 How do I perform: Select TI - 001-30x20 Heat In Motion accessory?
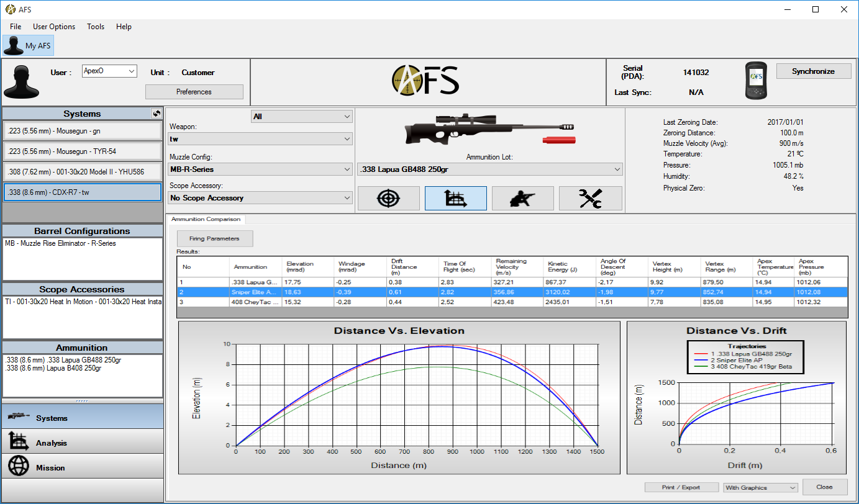[x=83, y=302]
